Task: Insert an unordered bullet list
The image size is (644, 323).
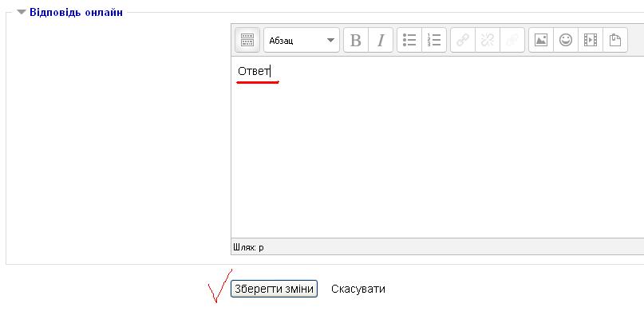Action: tap(409, 40)
